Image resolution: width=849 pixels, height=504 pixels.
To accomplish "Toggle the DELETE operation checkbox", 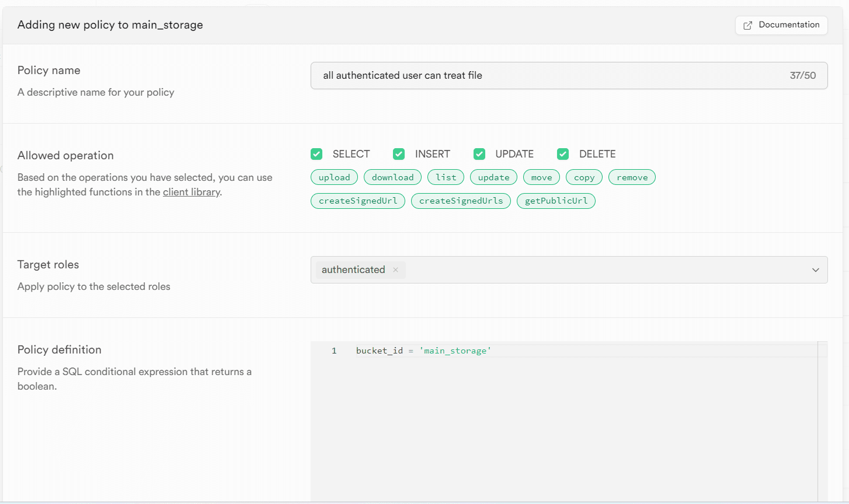I will (563, 154).
